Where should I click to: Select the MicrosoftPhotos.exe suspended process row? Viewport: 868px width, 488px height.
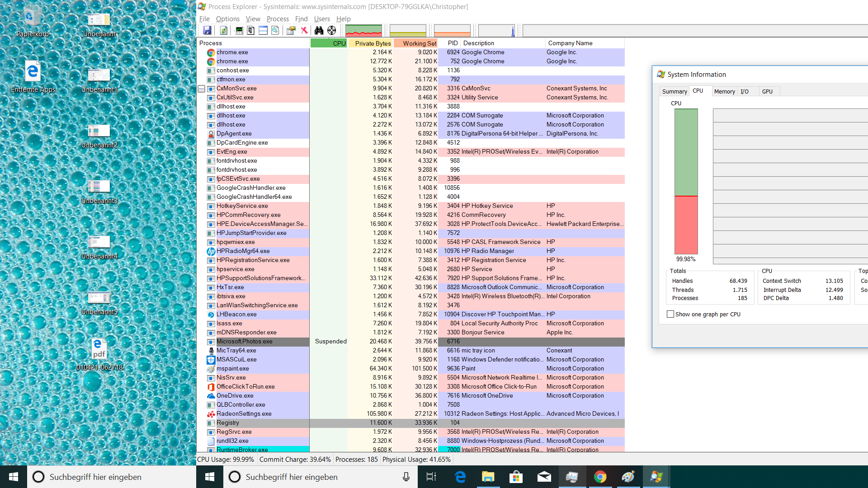[244, 342]
